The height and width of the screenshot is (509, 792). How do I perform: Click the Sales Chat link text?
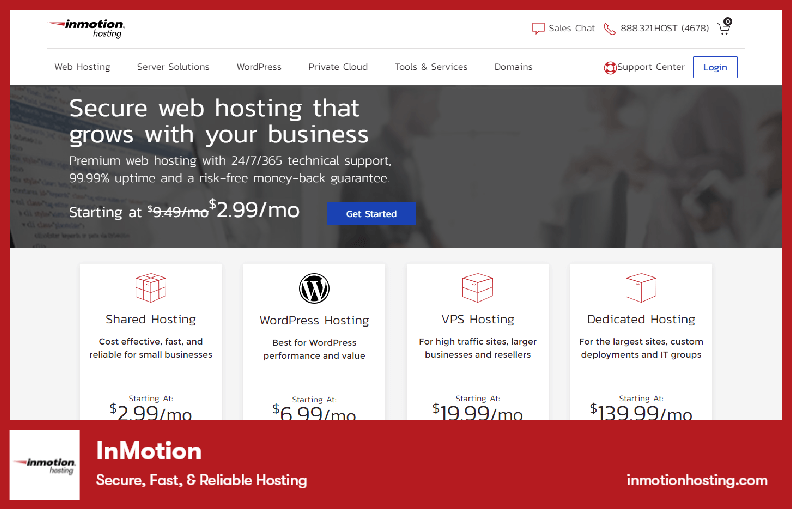(x=572, y=28)
